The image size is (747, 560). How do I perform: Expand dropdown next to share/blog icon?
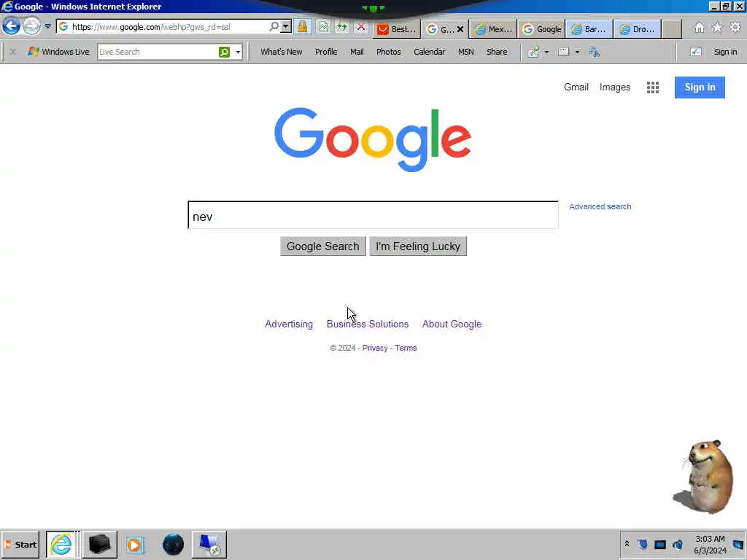pyautogui.click(x=546, y=52)
